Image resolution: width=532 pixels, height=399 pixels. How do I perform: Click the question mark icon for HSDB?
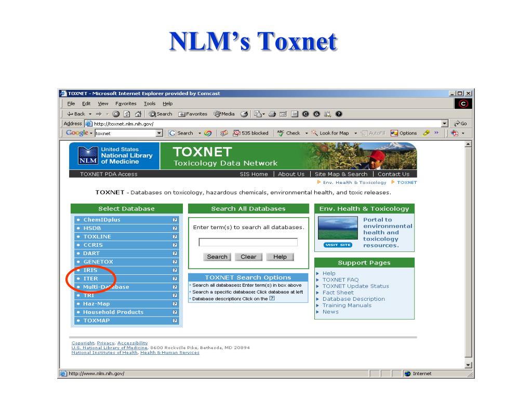175,228
